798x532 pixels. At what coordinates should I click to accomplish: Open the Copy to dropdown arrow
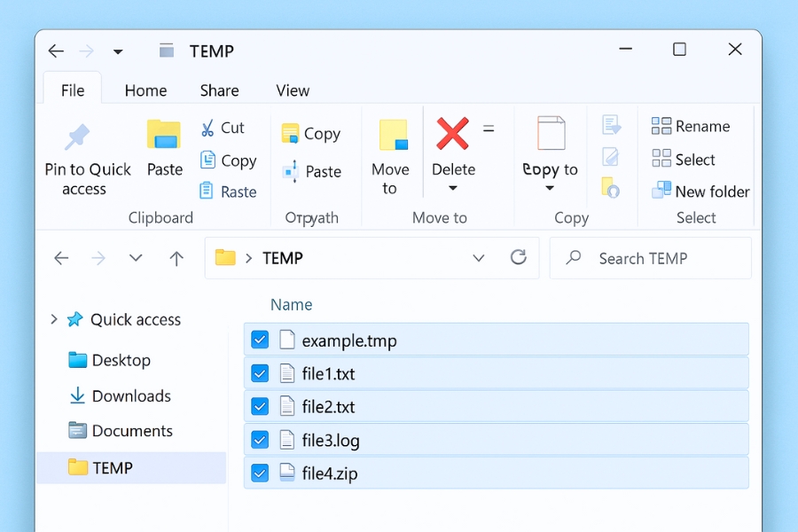(x=549, y=188)
